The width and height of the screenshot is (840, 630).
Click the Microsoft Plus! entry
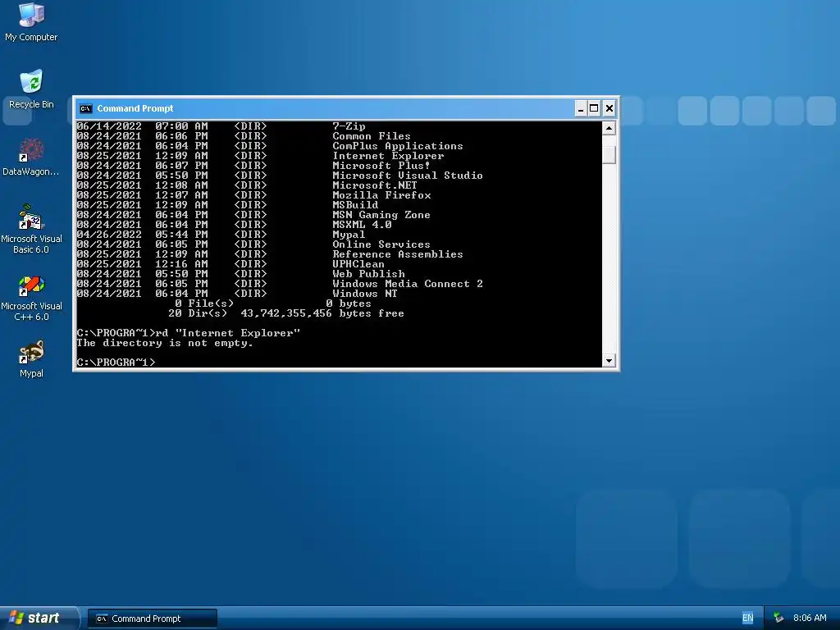(x=381, y=166)
